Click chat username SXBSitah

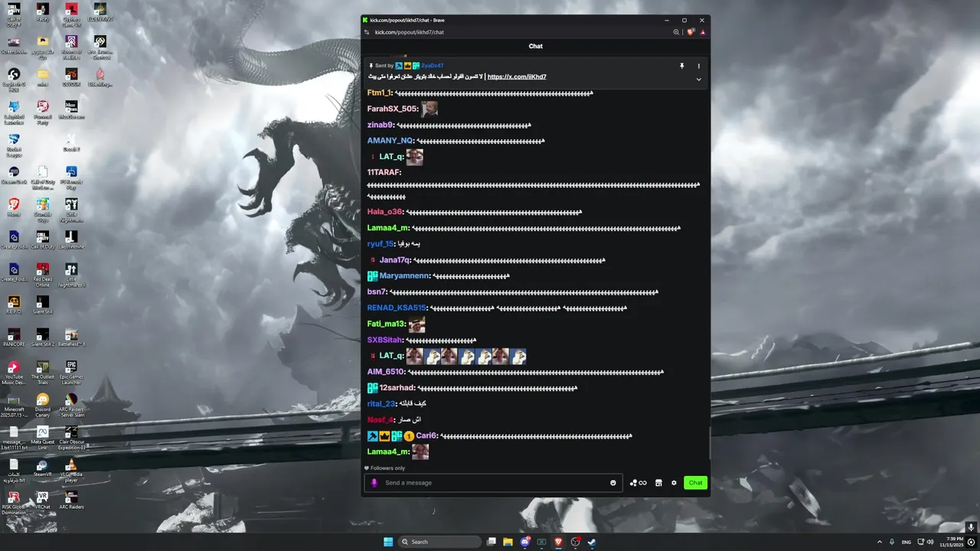[385, 341]
